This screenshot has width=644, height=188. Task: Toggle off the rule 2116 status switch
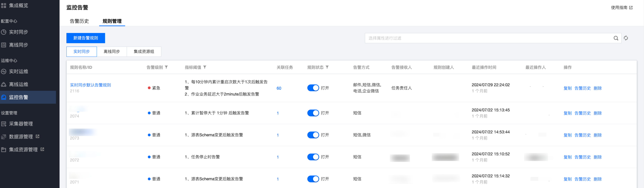[313, 88]
